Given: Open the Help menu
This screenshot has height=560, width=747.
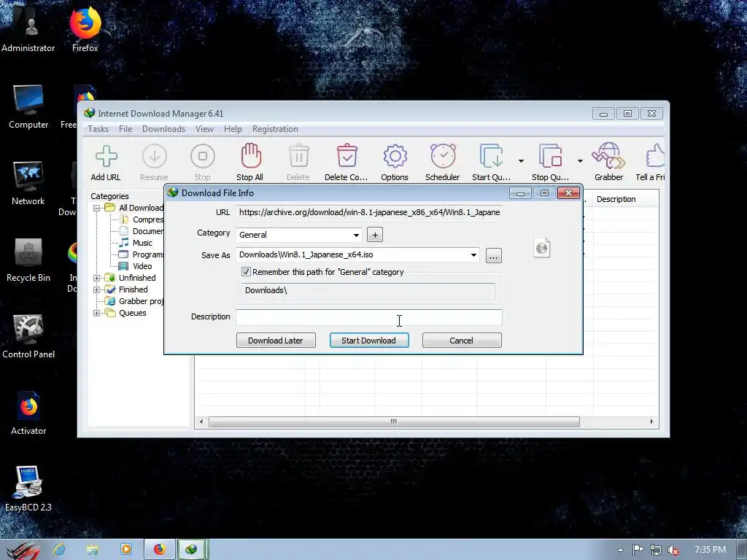Looking at the screenshot, I should tap(233, 129).
